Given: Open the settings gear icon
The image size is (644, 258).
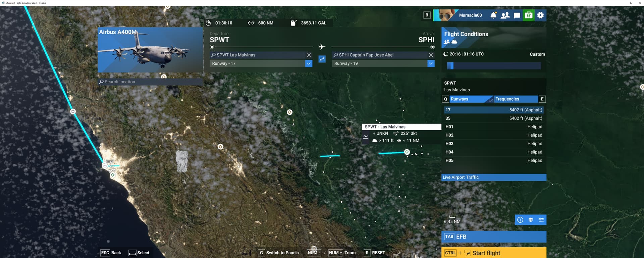Looking at the screenshot, I should [540, 15].
